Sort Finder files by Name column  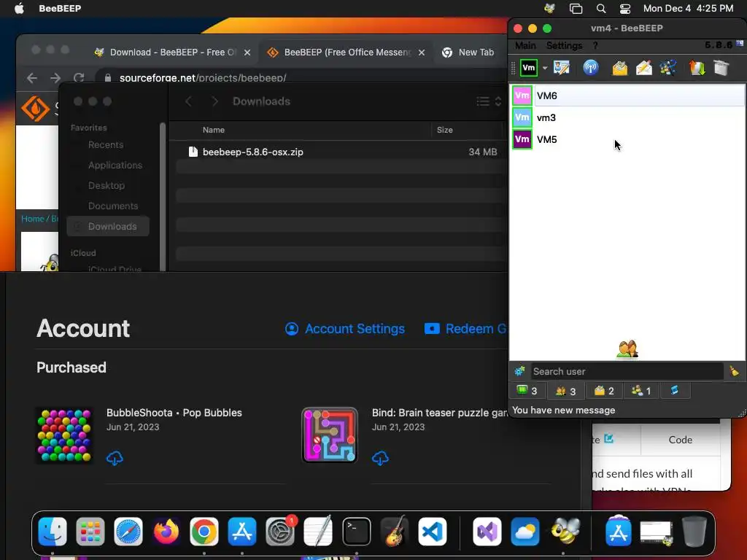(x=214, y=130)
